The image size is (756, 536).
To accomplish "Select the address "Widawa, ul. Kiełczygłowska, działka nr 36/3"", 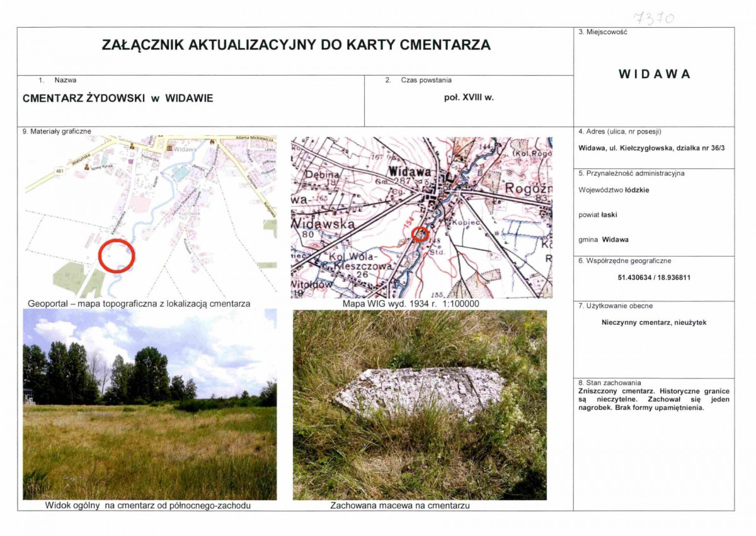I will click(x=650, y=149).
